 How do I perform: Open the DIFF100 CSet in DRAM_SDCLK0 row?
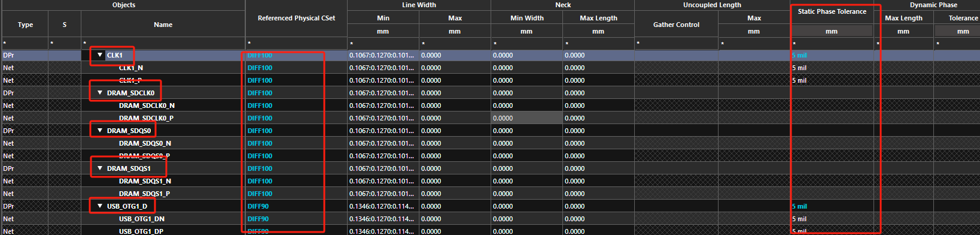coord(260,93)
